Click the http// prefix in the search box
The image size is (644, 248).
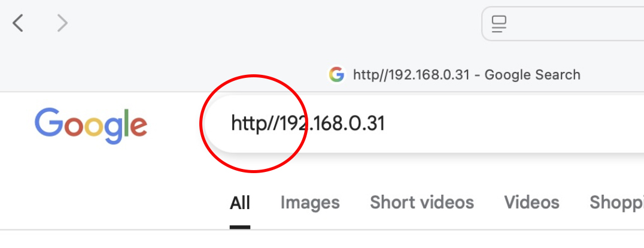tap(256, 123)
